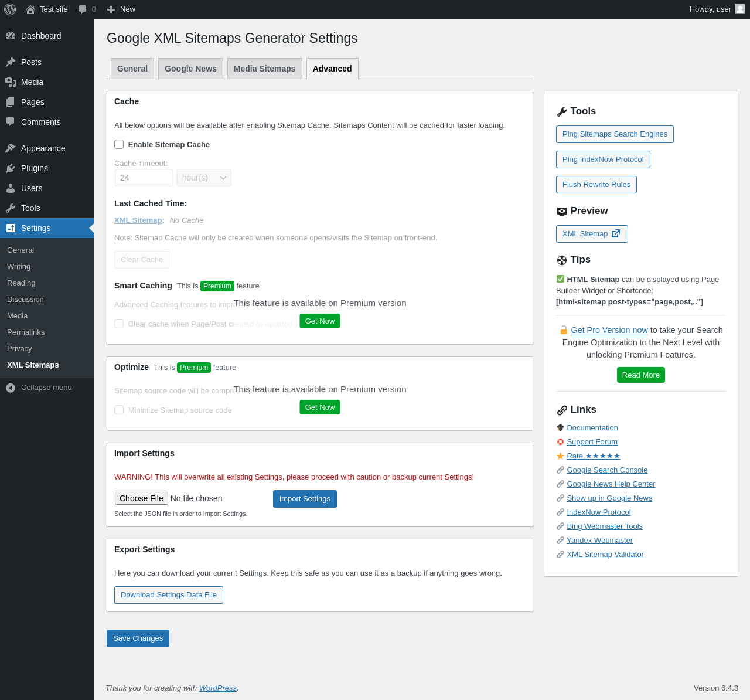Click the WordPress logo icon

[10, 9]
